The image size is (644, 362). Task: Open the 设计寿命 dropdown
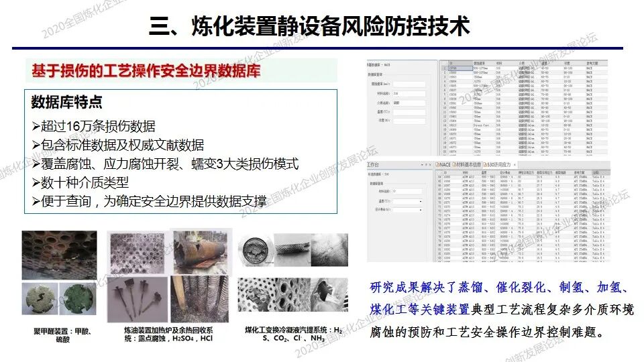pos(421,210)
